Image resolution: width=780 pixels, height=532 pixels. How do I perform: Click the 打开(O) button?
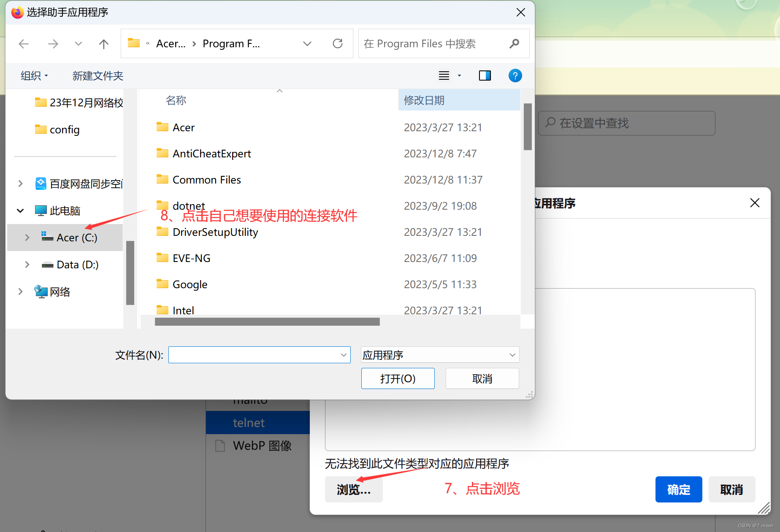(x=398, y=378)
